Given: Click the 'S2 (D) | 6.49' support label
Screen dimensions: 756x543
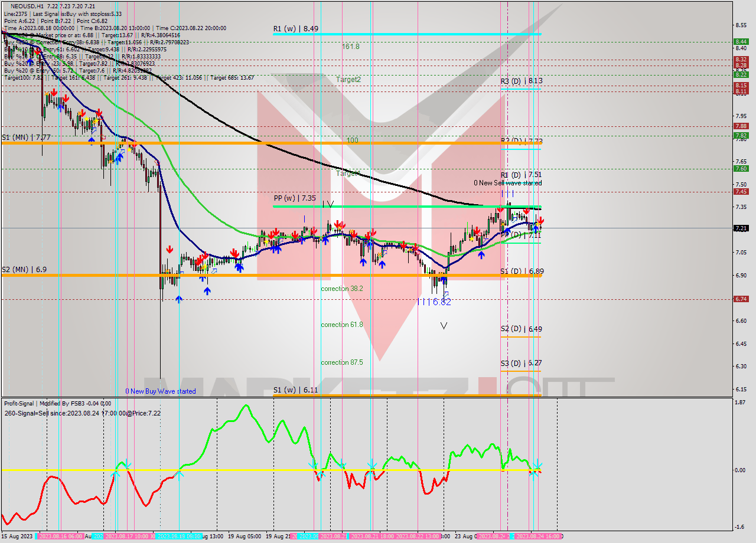Looking at the screenshot, I should point(522,329).
